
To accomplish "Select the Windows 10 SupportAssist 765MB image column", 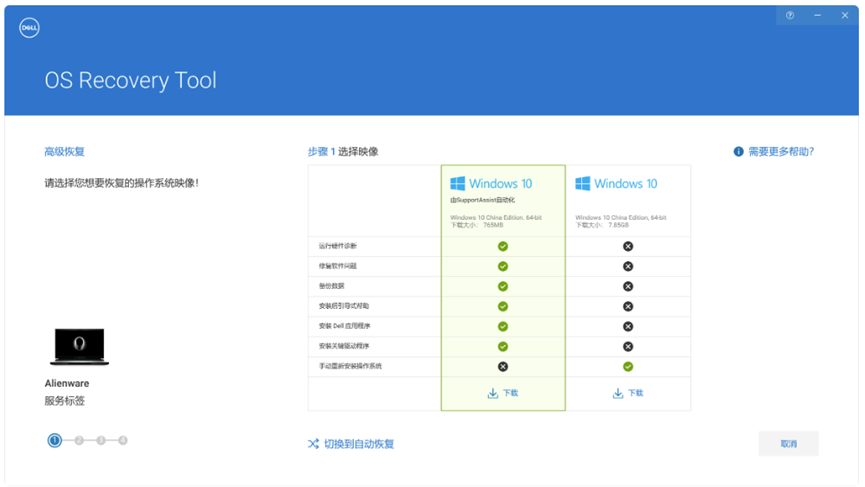I will (503, 287).
